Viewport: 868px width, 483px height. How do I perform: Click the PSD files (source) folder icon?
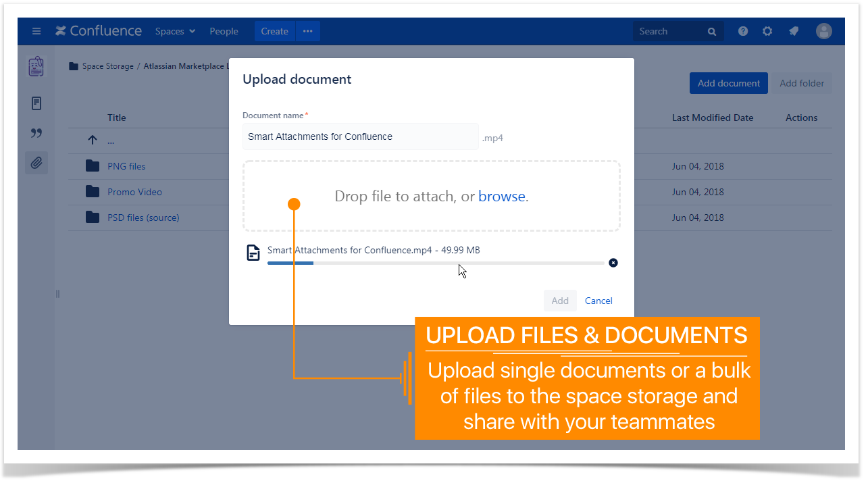[93, 218]
